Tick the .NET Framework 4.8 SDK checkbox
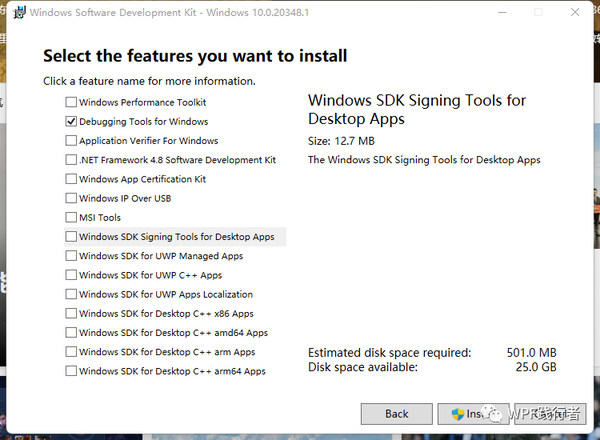The height and width of the screenshot is (440, 600). point(71,160)
